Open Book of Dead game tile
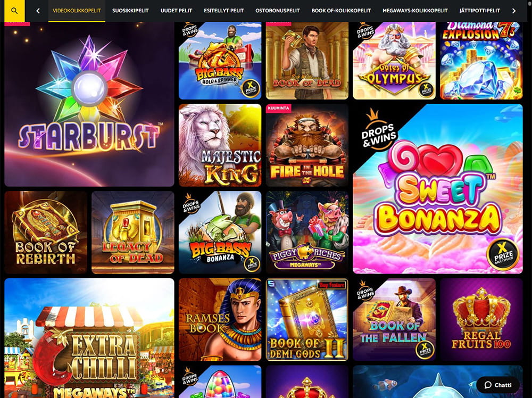Screen dimensions: 532x398 (x=307, y=61)
